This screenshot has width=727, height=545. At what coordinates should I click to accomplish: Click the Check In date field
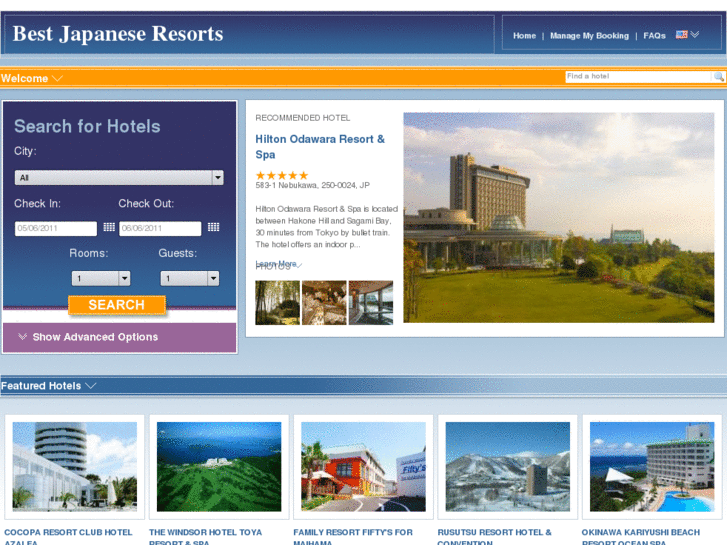[56, 228]
